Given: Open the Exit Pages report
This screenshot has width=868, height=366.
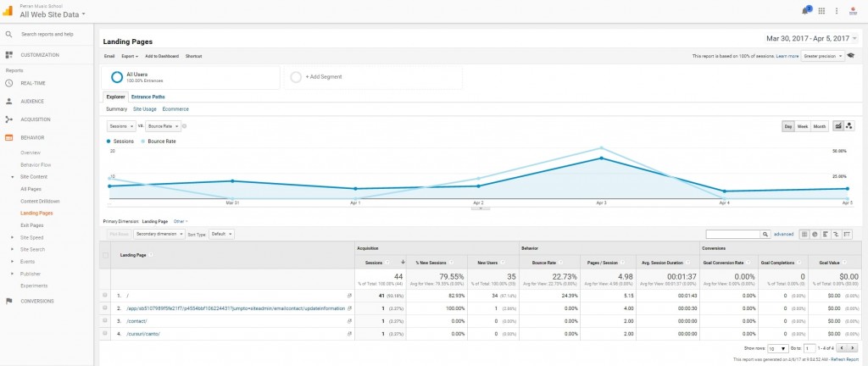Looking at the screenshot, I should 31,225.
